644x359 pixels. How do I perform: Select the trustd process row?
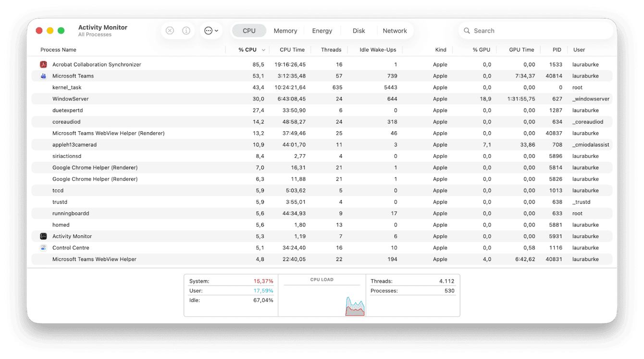pyautogui.click(x=322, y=202)
